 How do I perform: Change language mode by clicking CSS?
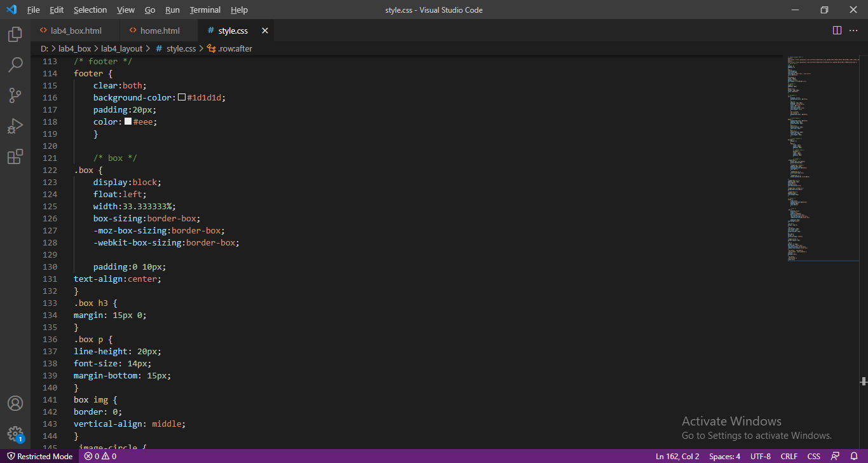pos(813,456)
